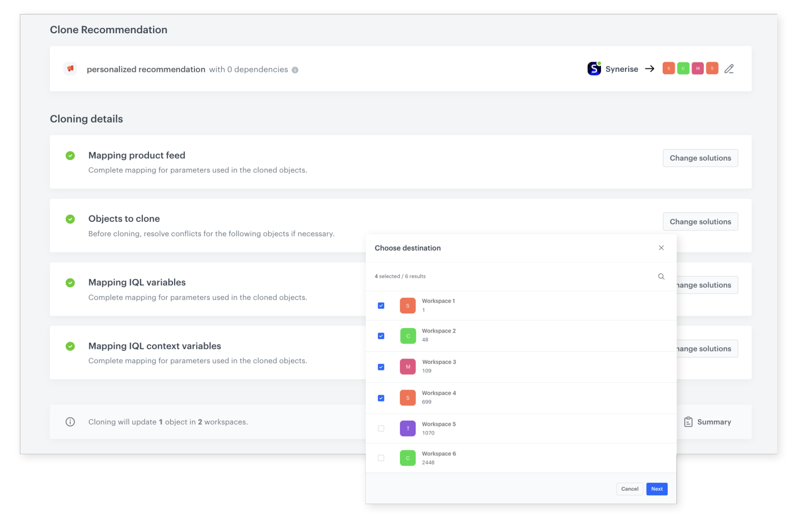797x532 pixels.
Task: Expand the Mapping IQL variables section
Action: click(x=137, y=282)
